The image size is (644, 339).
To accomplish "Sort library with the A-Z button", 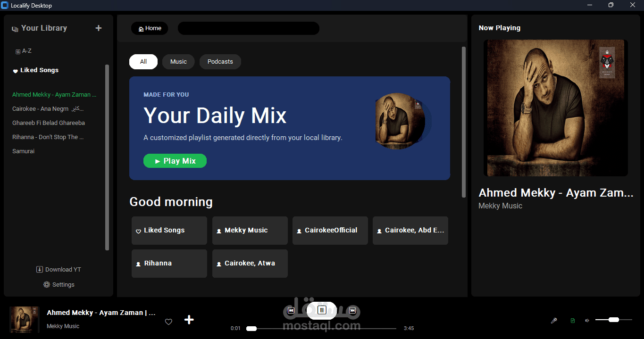I will point(24,51).
